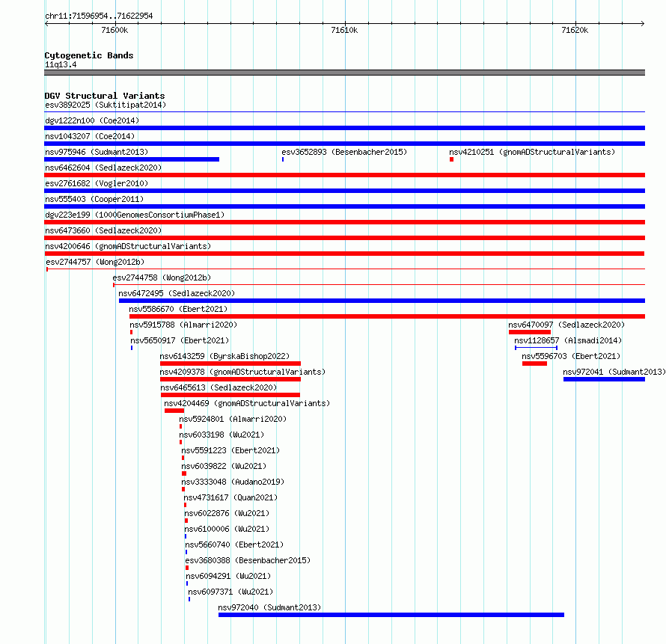Select nsv6022876 (Wu2021) label
666x644 pixels.
pos(227,513)
